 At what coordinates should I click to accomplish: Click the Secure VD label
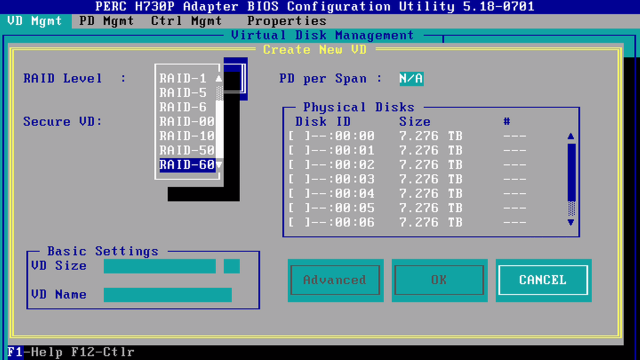(x=62, y=122)
